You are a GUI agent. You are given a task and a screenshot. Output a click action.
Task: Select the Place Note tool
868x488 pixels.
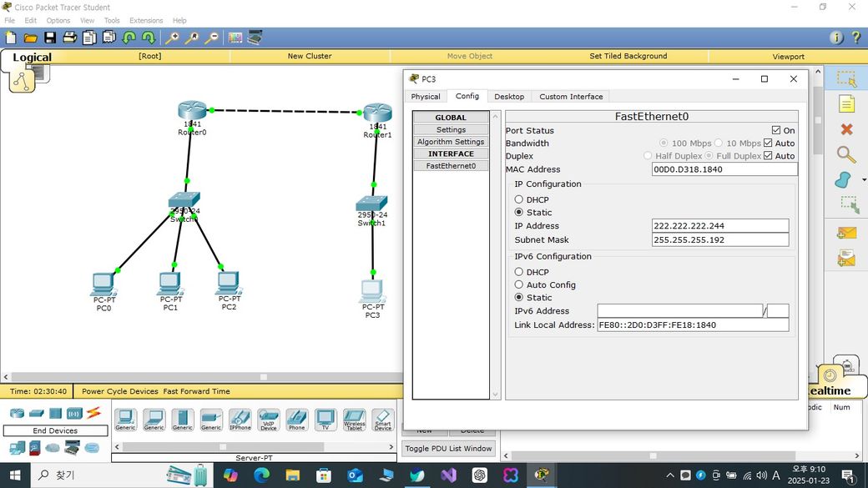pos(846,104)
